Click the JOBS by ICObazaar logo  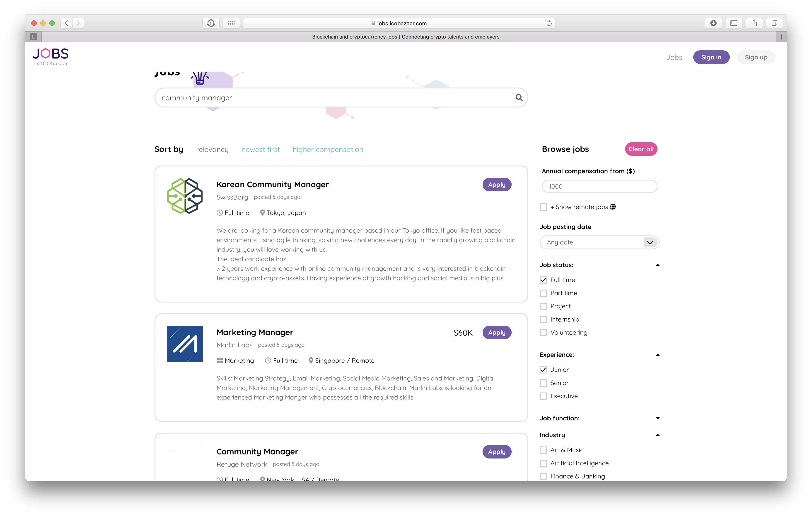click(50, 56)
